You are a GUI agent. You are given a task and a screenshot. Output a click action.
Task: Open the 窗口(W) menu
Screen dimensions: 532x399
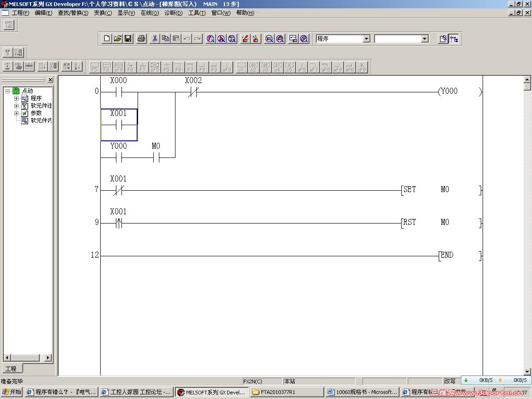point(221,13)
